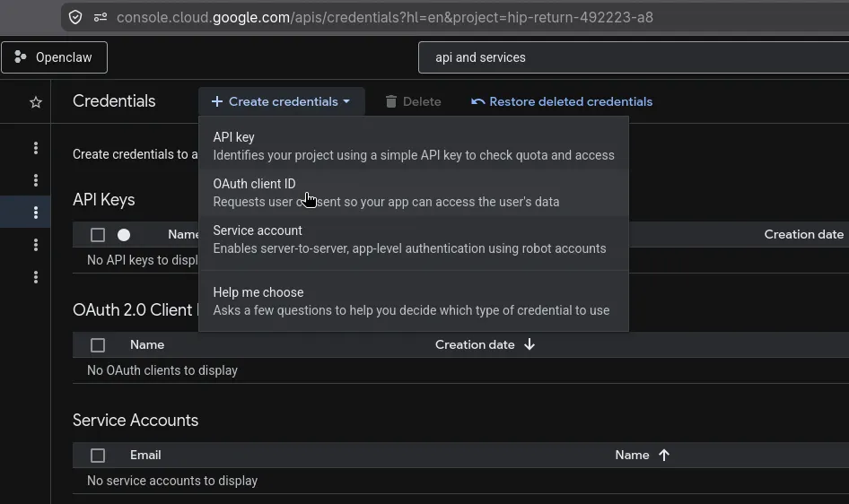The image size is (849, 504).
Task: Click the fourth sidebar vertical dots icon
Action: 36,245
